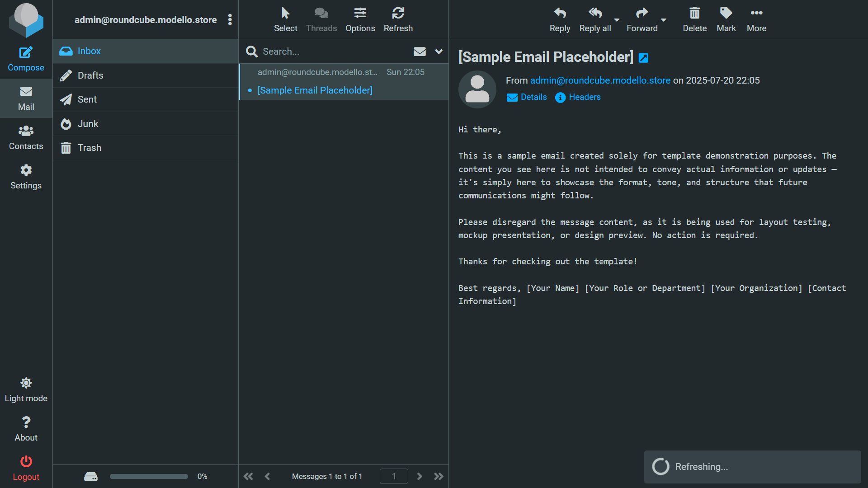The height and width of the screenshot is (488, 868).
Task: Click the quota usage progress bar
Action: click(149, 476)
